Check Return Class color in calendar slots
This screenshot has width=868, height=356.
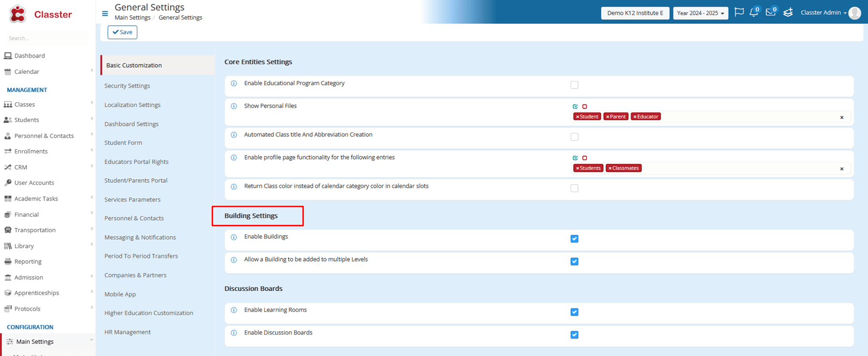coord(574,188)
